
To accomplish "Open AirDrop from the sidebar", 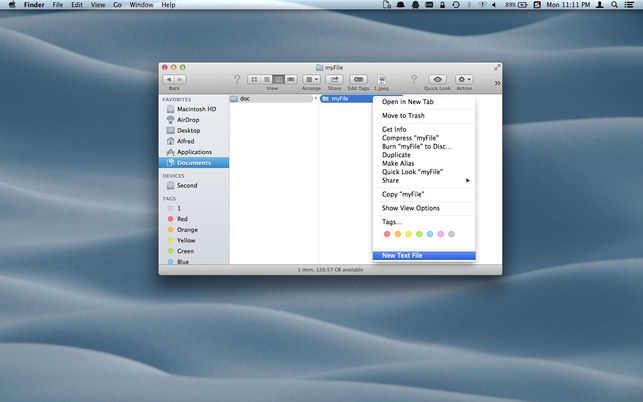I will click(188, 120).
